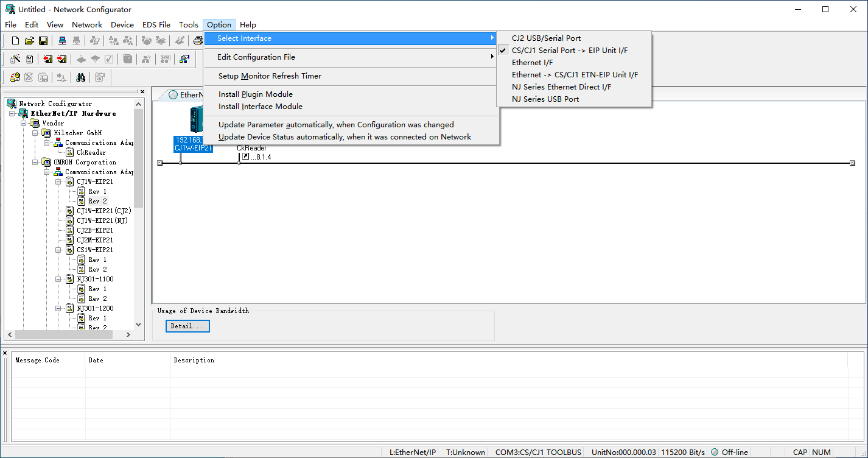Click the EtherNet/IP Hardware tree node icon
This screenshot has height=458, width=868.
pos(23,113)
